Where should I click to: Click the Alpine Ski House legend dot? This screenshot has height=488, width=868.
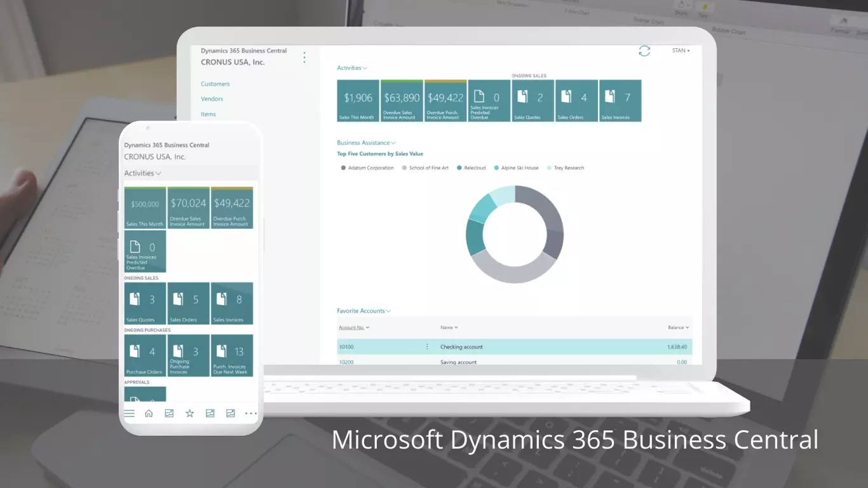click(x=496, y=168)
